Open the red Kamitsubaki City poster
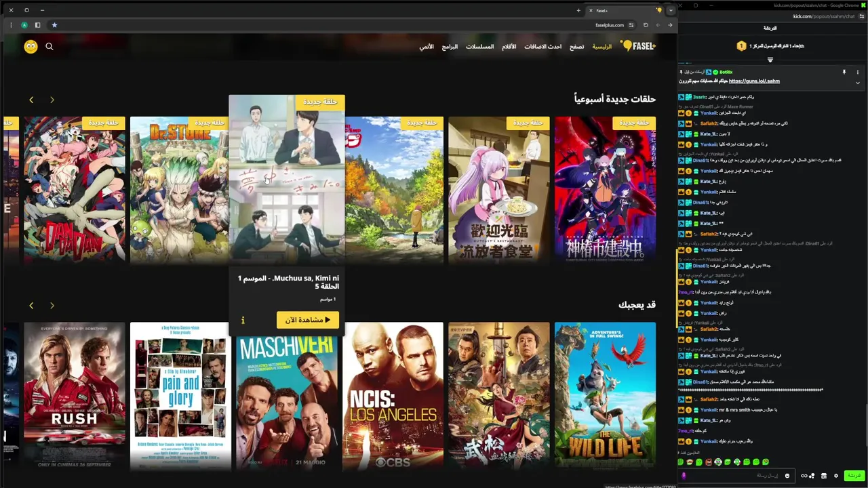The width and height of the screenshot is (868, 488). click(605, 189)
